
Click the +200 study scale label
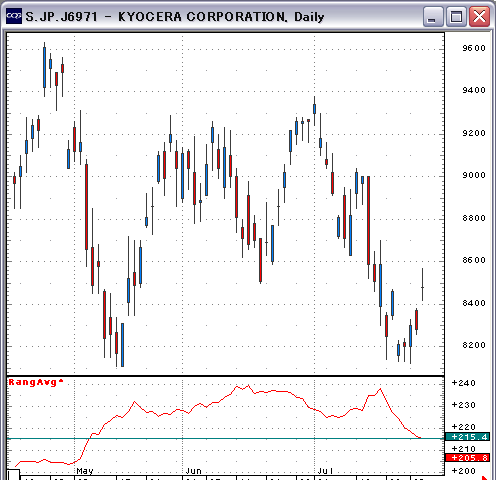pyautogui.click(x=463, y=471)
